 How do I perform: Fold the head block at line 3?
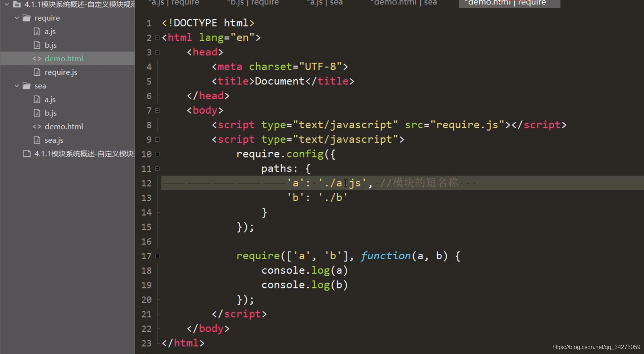coord(157,52)
